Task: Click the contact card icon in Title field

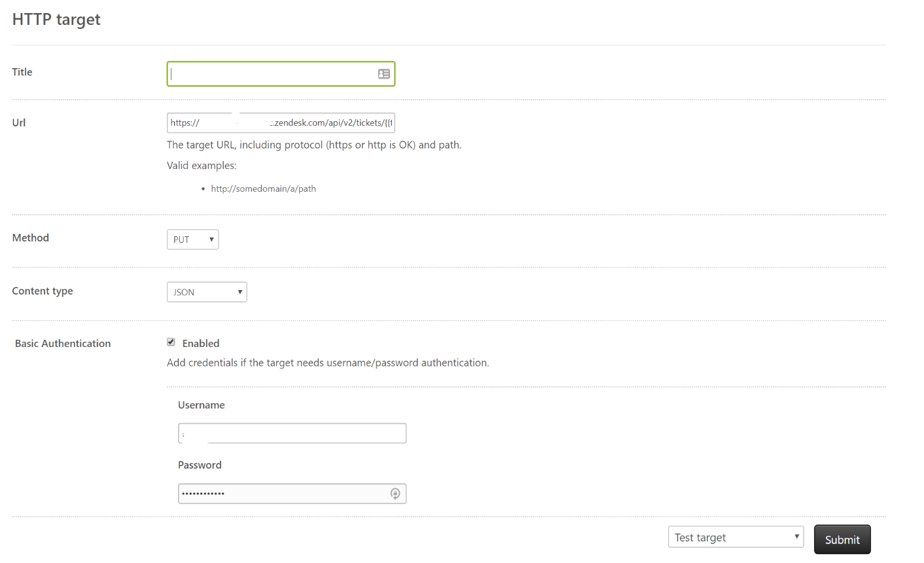Action: coord(383,74)
